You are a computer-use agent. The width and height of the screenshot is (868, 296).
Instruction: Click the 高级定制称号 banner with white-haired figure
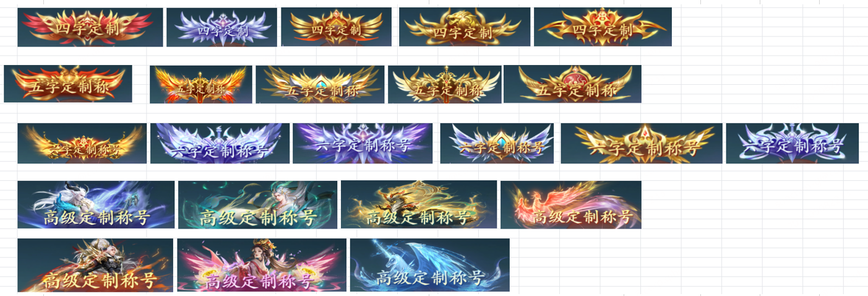[96, 204]
